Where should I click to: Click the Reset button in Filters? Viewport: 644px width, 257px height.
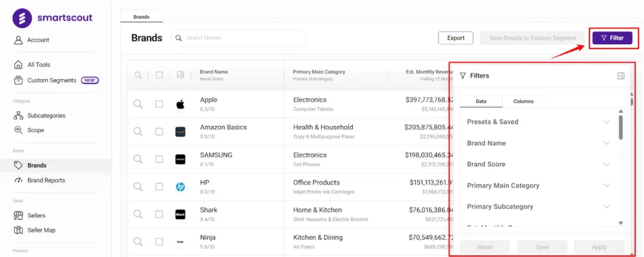(485, 247)
